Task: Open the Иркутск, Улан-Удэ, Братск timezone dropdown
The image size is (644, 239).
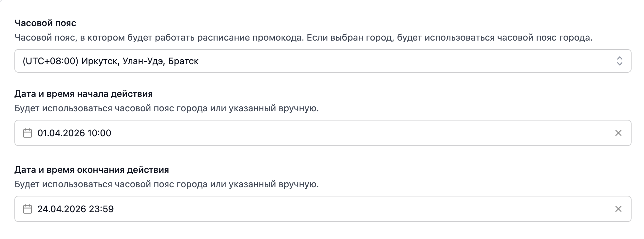Action: click(x=140, y=61)
